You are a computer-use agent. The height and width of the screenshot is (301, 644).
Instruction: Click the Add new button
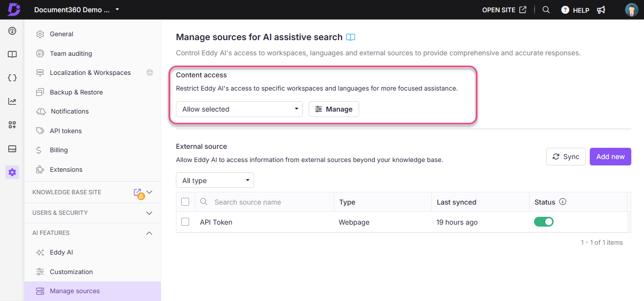click(610, 157)
